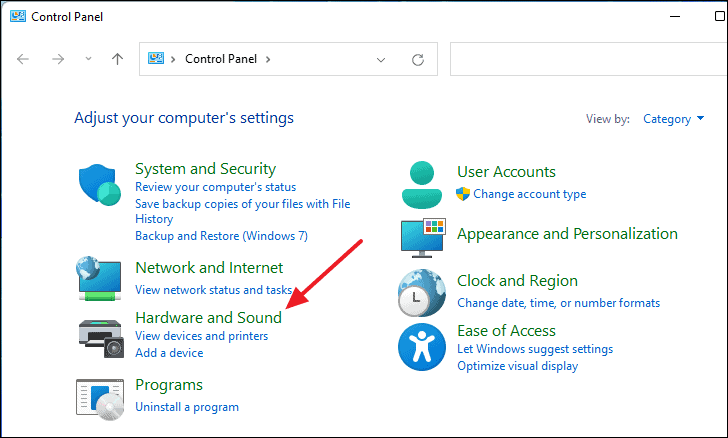The image size is (728, 438).
Task: Open User Accounts category
Action: (506, 172)
